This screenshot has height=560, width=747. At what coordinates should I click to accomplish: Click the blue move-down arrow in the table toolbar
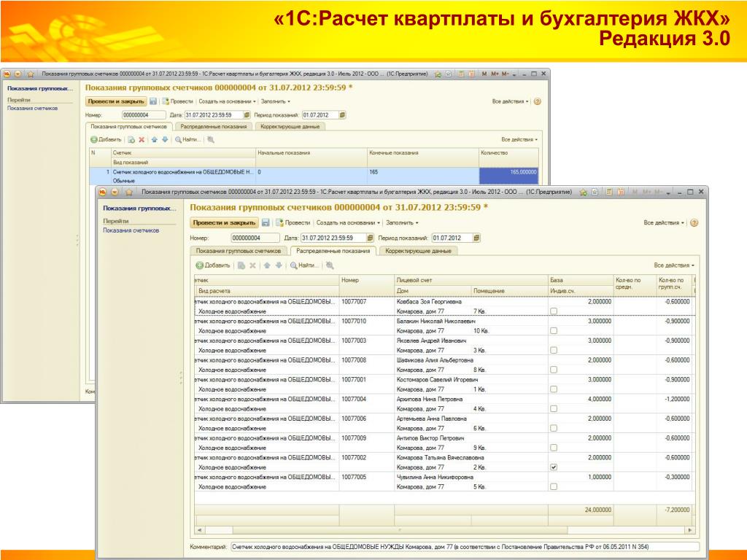[279, 265]
